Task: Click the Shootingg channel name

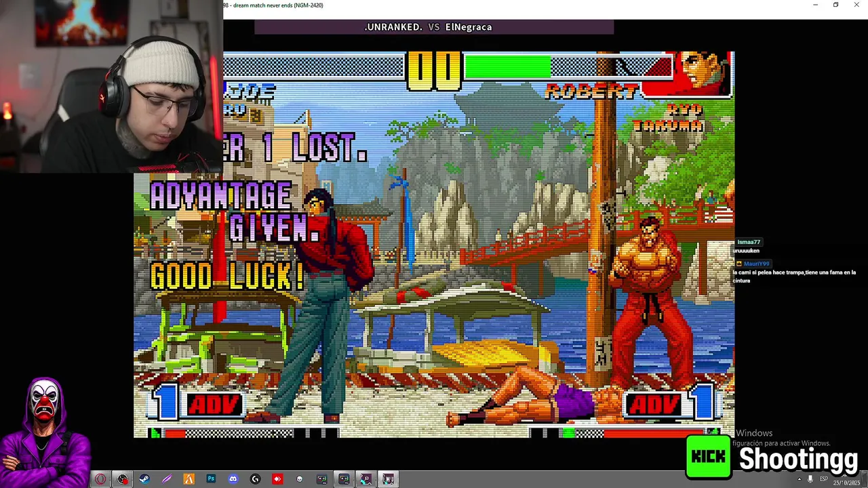Action: click(798, 460)
